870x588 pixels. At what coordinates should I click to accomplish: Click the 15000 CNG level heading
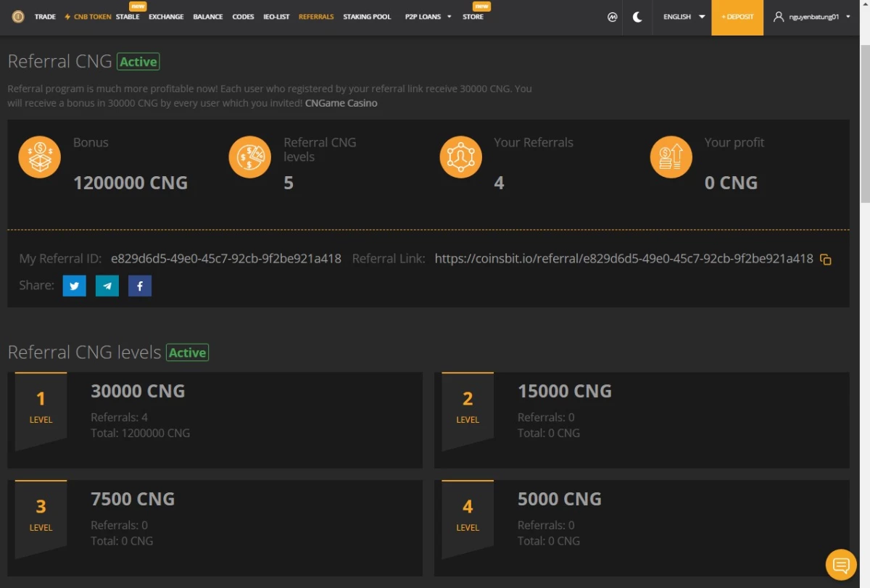565,392
